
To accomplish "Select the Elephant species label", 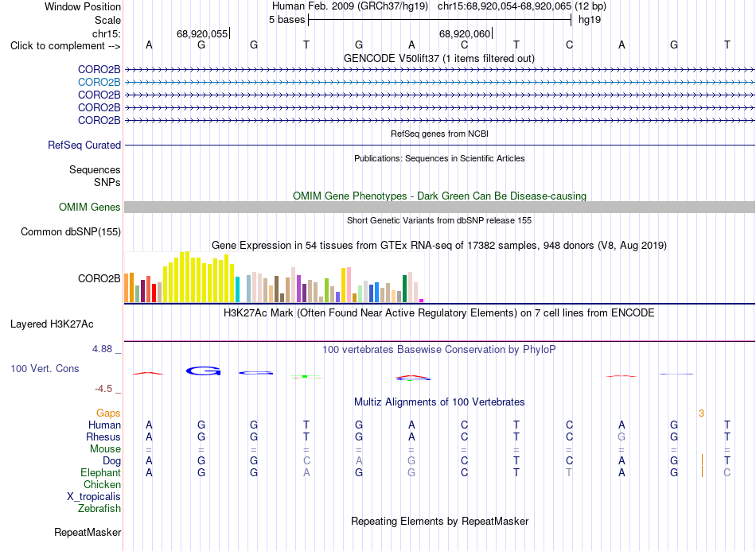I will click(x=100, y=472).
